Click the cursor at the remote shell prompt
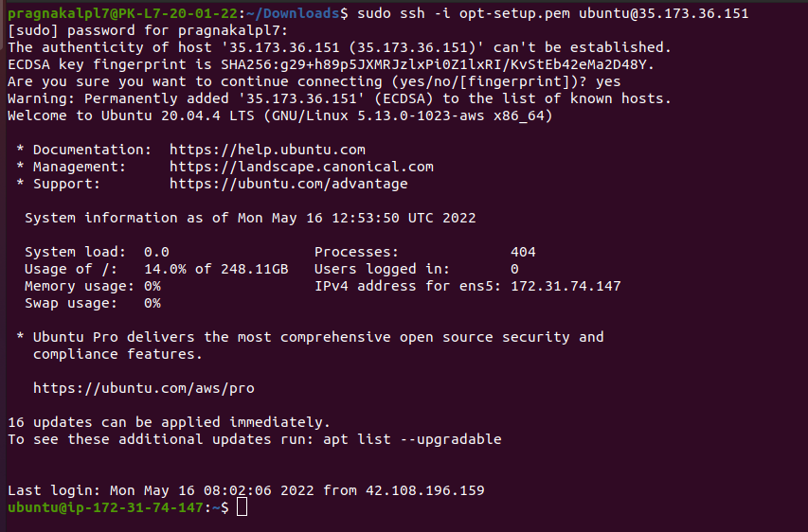808x532 pixels. 242,507
